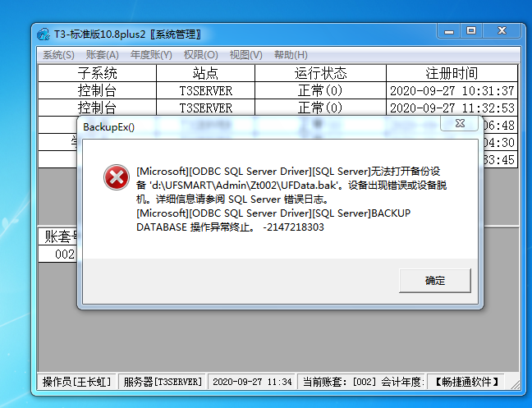Click 正常(0) in the 11:32:53 row
532x408 pixels.
[x=320, y=108]
